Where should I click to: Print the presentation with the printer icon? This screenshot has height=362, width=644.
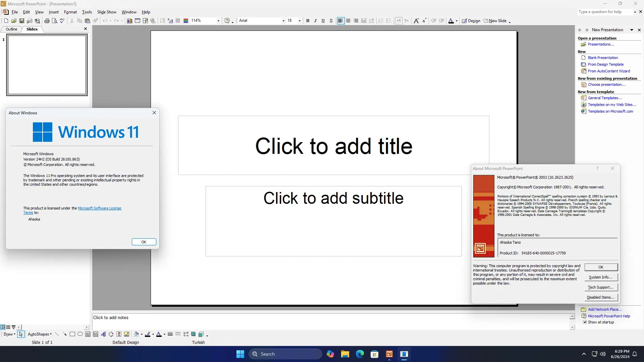(47, 21)
